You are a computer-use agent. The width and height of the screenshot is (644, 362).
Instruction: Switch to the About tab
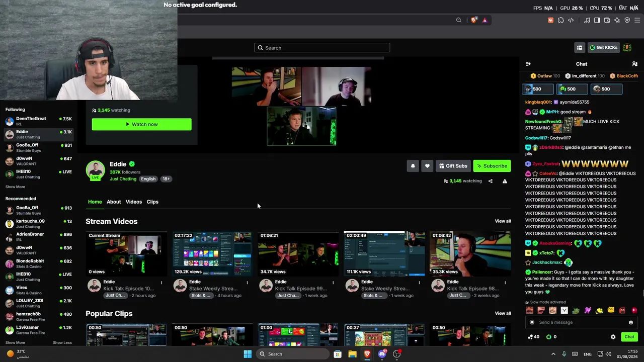114,202
